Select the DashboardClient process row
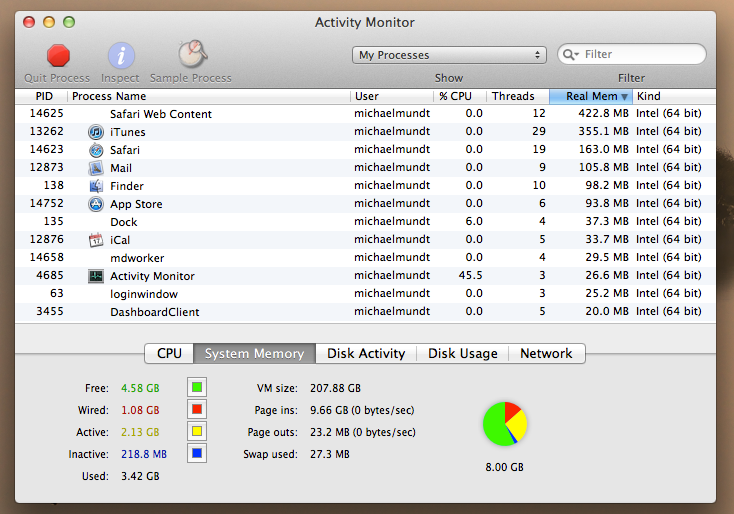Screen dimensions: 734x514 click(x=365, y=312)
